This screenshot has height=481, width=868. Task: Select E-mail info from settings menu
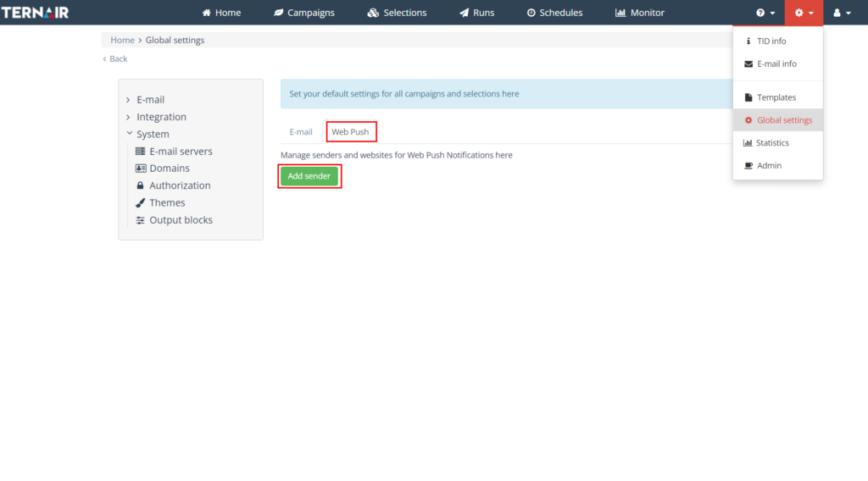click(778, 64)
